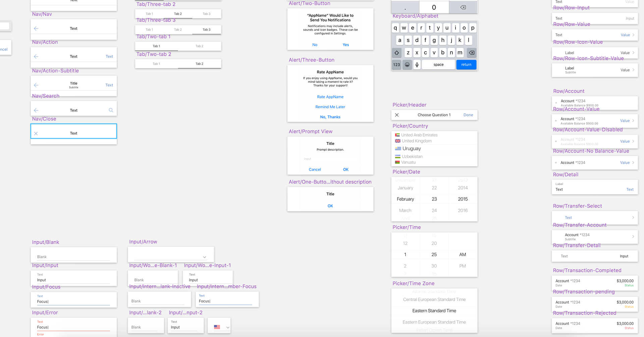
Task: Click the back arrow in the Nav/Search bar
Action: click(36, 110)
